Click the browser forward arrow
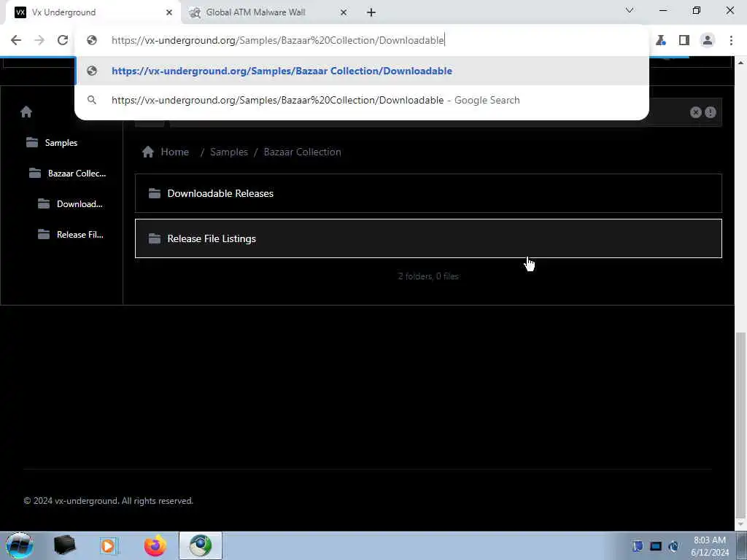The width and height of the screenshot is (747, 560). (39, 41)
